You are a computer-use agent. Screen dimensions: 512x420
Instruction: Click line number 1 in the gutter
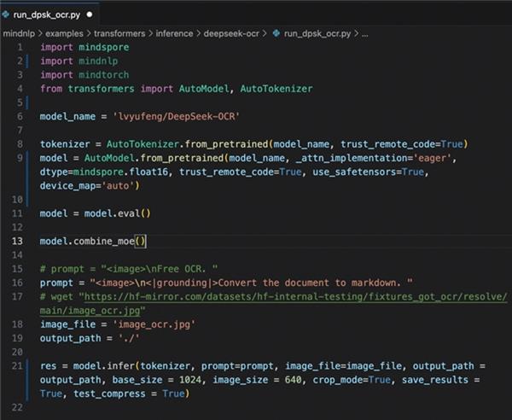click(x=20, y=47)
